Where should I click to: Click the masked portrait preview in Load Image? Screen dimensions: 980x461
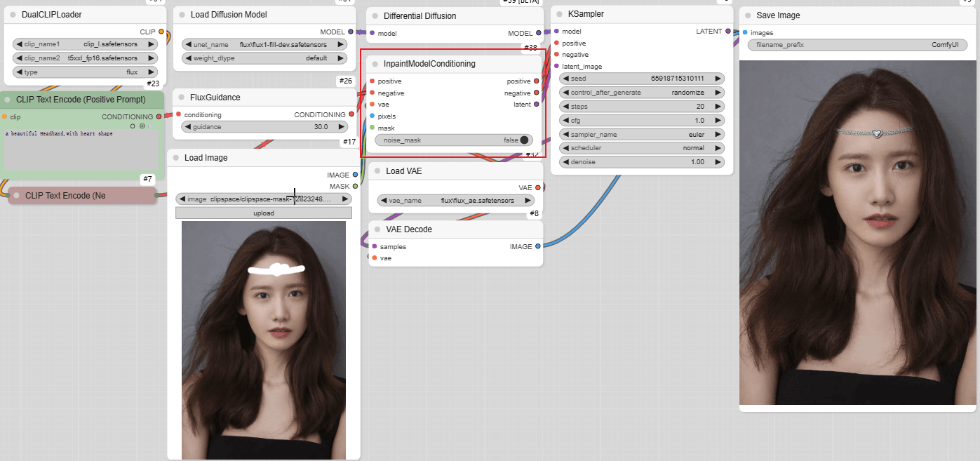(x=264, y=340)
